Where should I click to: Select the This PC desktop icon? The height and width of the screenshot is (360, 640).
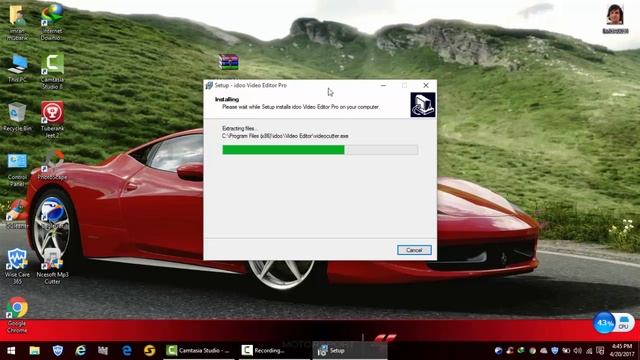(x=17, y=68)
